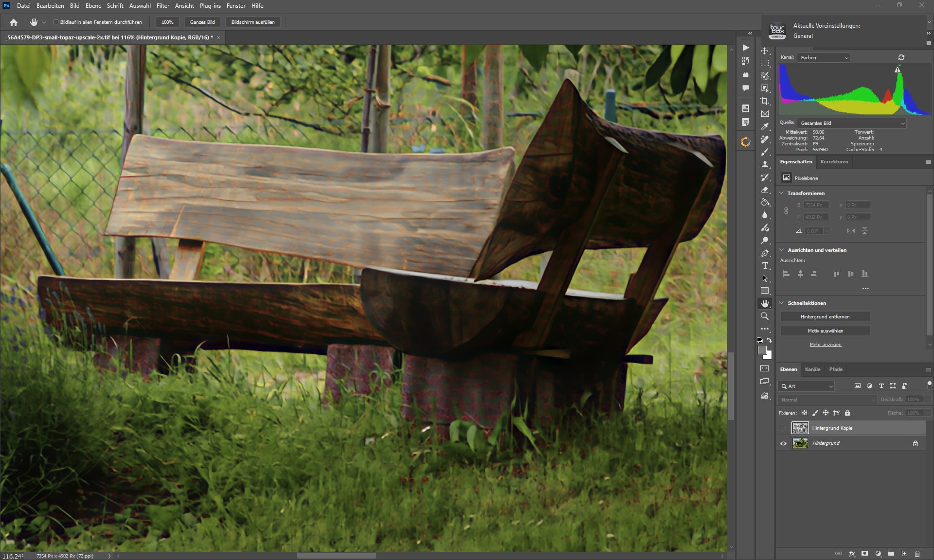
Task: Select the Eraser tool
Action: click(x=765, y=190)
